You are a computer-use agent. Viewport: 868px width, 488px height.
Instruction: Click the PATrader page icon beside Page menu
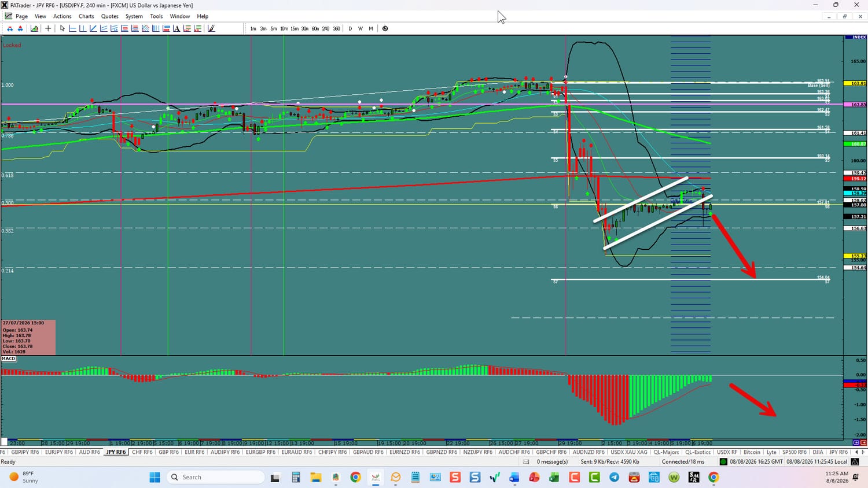tap(9, 16)
